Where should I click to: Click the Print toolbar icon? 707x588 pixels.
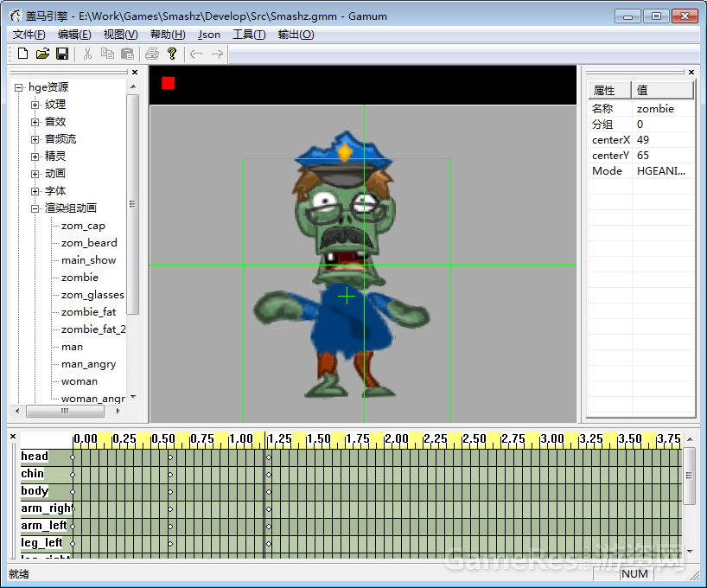coord(152,54)
